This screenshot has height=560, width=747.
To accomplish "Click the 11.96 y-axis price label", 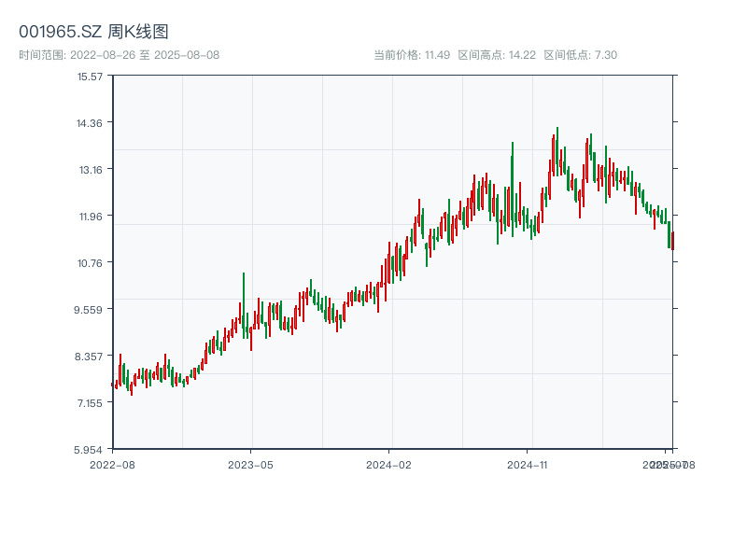I will (90, 217).
